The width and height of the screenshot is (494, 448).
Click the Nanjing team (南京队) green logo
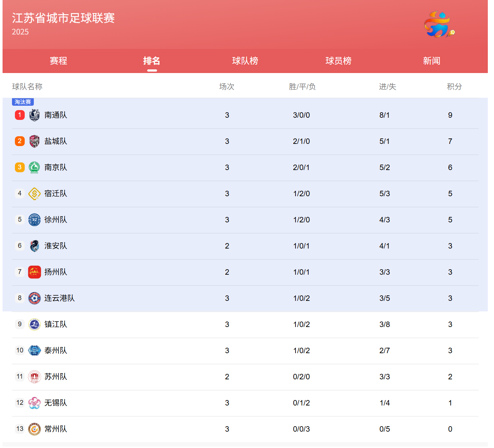(34, 168)
